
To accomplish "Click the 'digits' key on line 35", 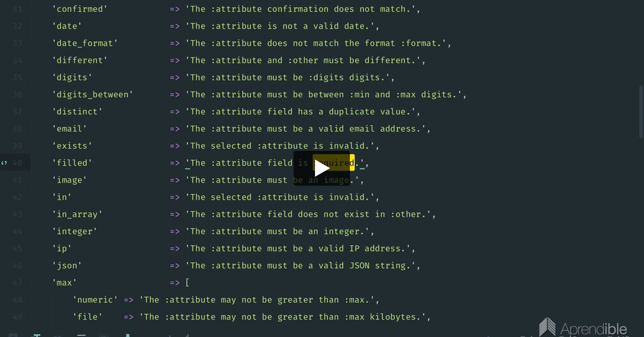I will pyautogui.click(x=72, y=78).
